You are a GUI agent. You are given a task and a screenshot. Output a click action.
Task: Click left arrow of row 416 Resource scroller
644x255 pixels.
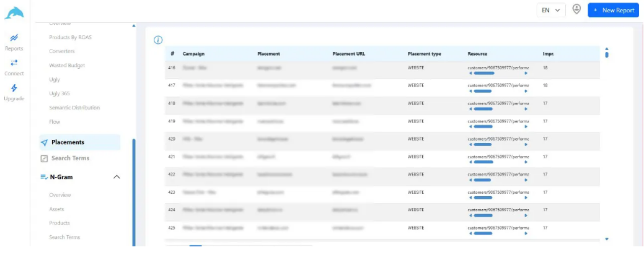point(470,74)
